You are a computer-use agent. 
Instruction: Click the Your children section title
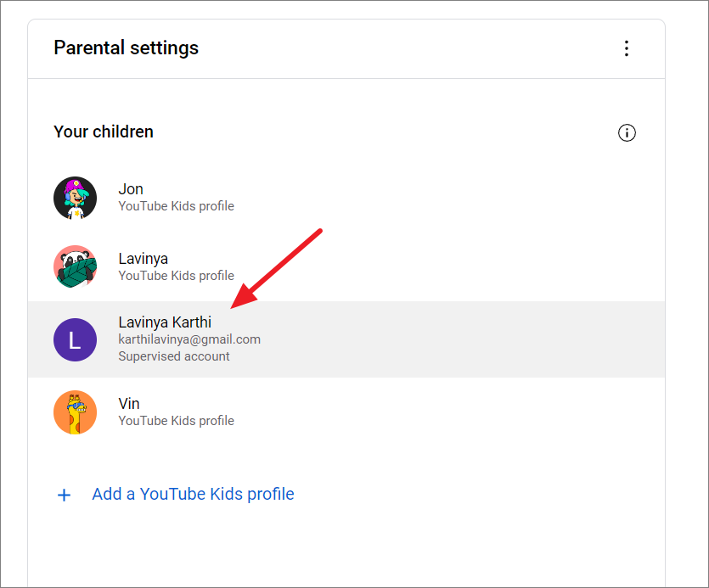pos(103,132)
